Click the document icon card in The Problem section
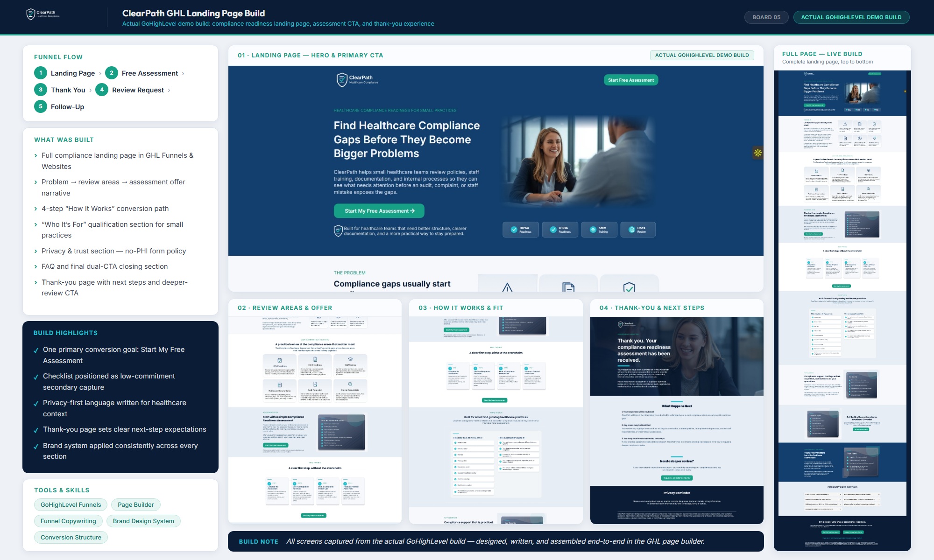The height and width of the screenshot is (560, 934). click(568, 284)
